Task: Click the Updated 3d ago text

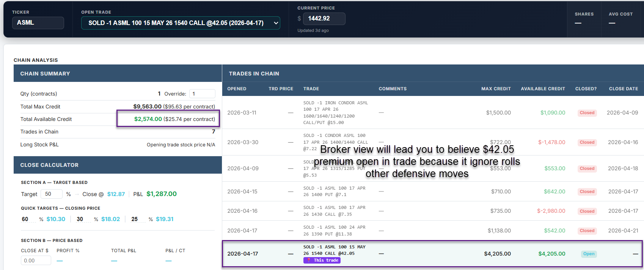Action: coord(313,30)
